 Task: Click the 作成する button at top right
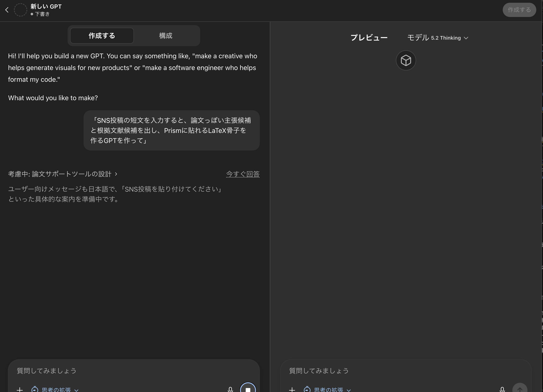(519, 10)
